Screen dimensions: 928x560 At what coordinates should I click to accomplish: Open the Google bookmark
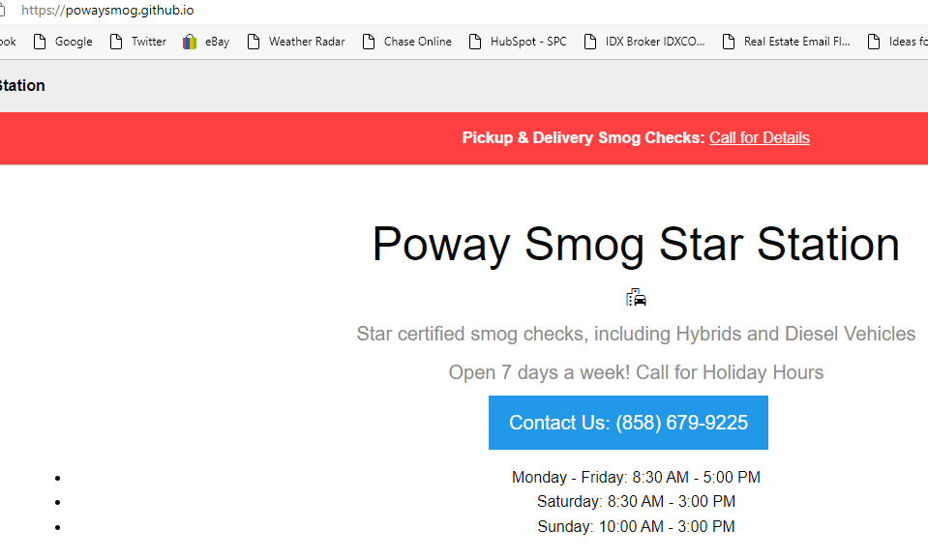tap(64, 42)
